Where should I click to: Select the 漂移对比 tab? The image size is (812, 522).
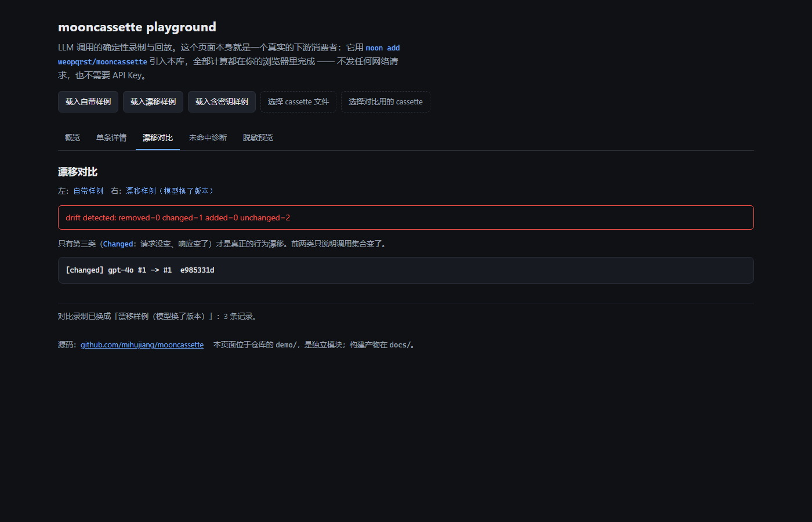pos(158,137)
